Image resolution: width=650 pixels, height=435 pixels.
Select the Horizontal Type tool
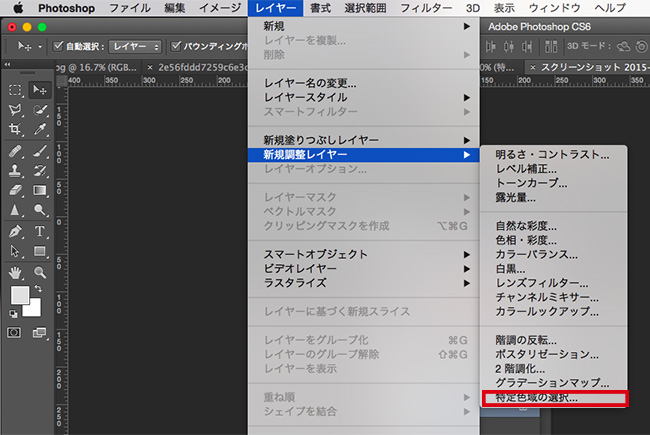click(41, 231)
